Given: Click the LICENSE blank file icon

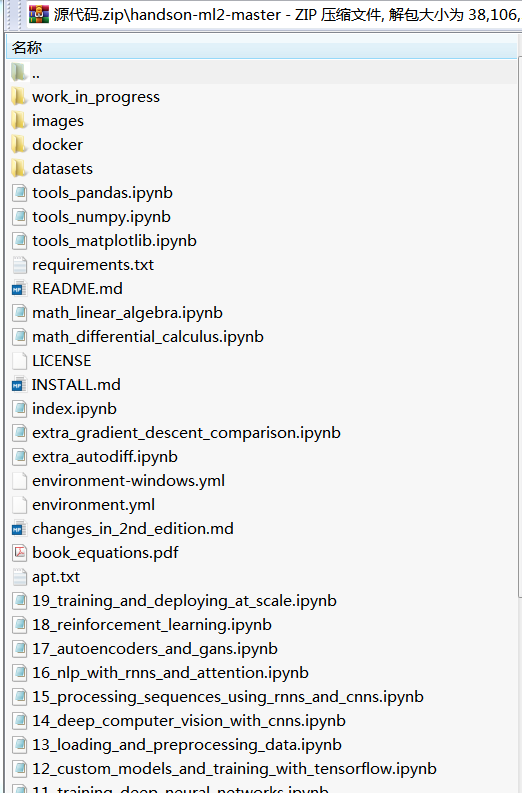Looking at the screenshot, I should [19, 361].
